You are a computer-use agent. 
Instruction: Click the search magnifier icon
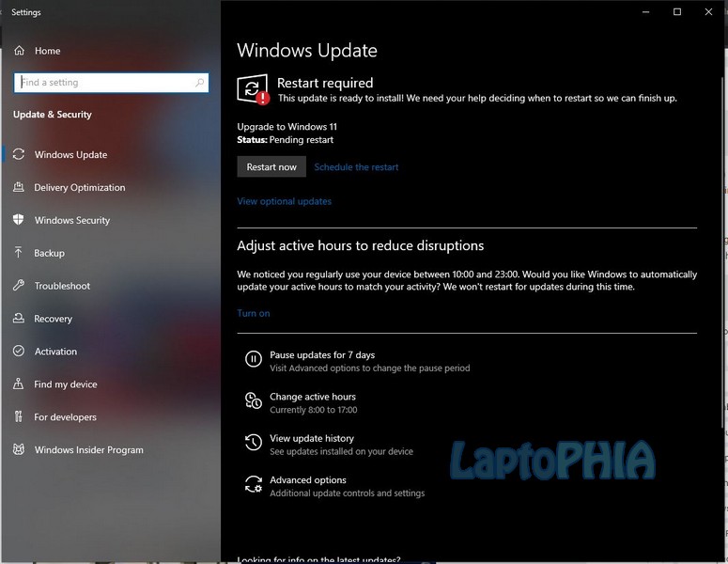click(200, 83)
